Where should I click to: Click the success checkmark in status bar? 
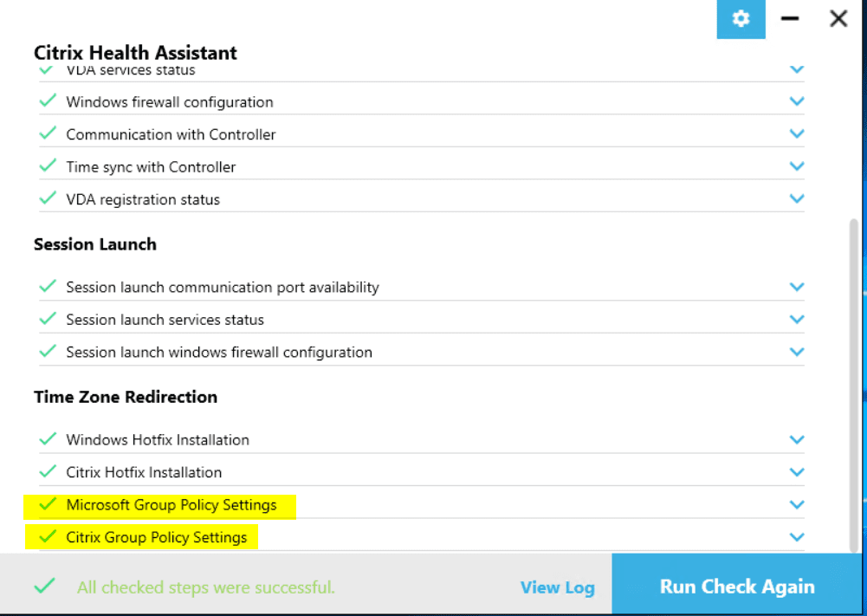coord(44,587)
